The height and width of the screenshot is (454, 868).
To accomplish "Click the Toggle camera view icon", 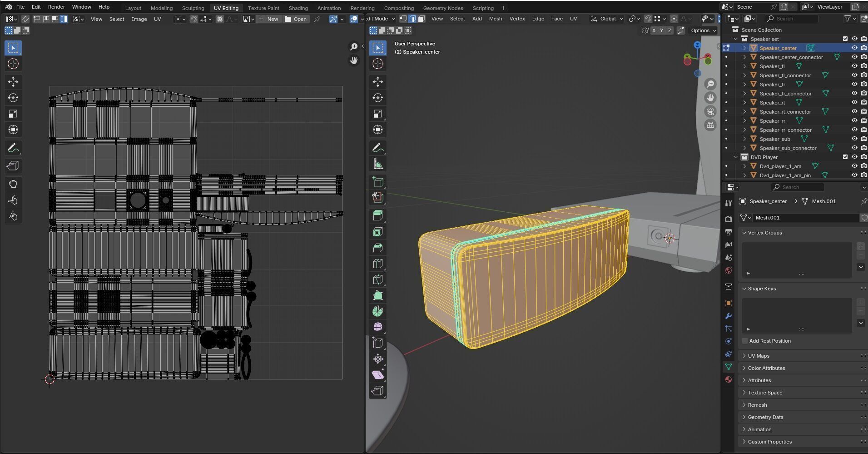I will pos(710,111).
